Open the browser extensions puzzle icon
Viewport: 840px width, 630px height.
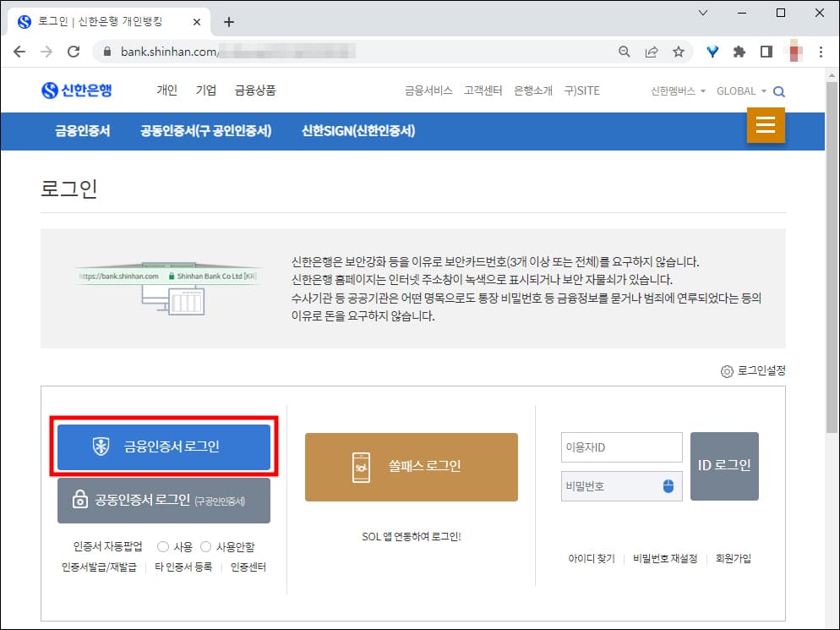(x=739, y=52)
